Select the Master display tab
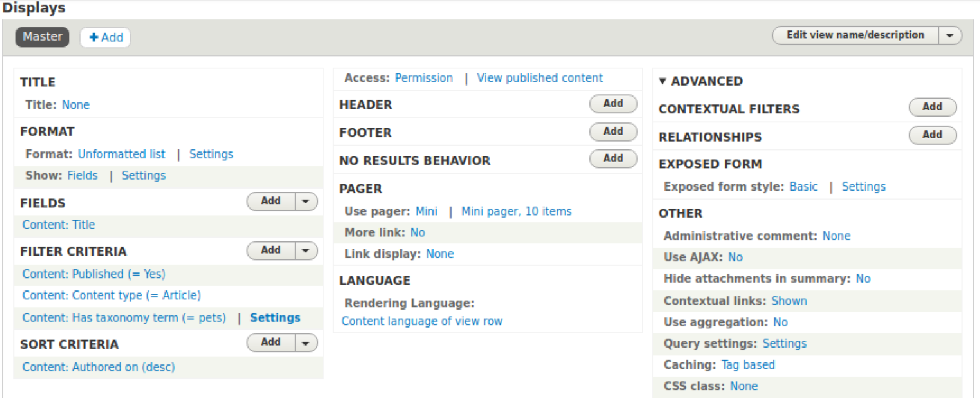Image resolution: width=980 pixels, height=398 pixels. 42,37
